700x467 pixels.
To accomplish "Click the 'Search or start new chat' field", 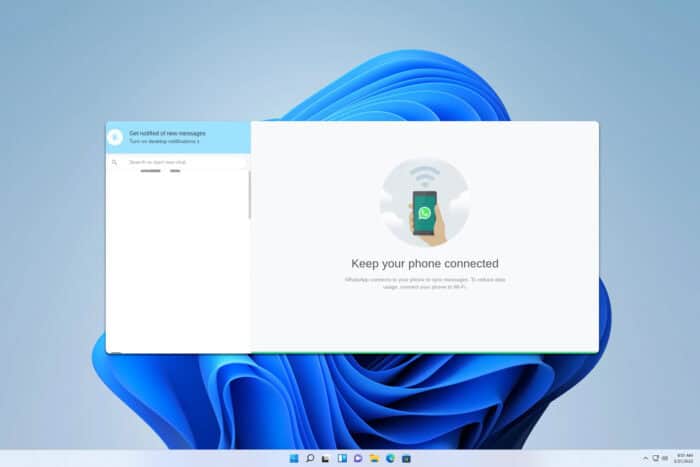I will (x=179, y=162).
